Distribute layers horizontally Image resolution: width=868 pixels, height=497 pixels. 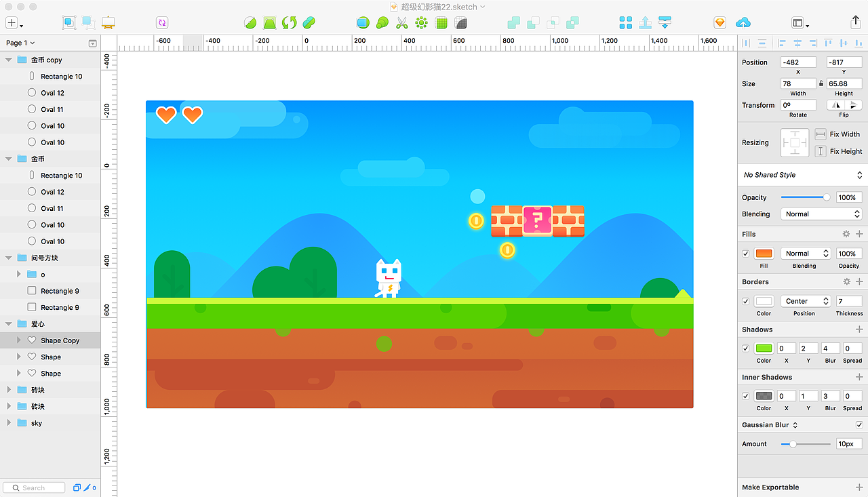(x=747, y=43)
